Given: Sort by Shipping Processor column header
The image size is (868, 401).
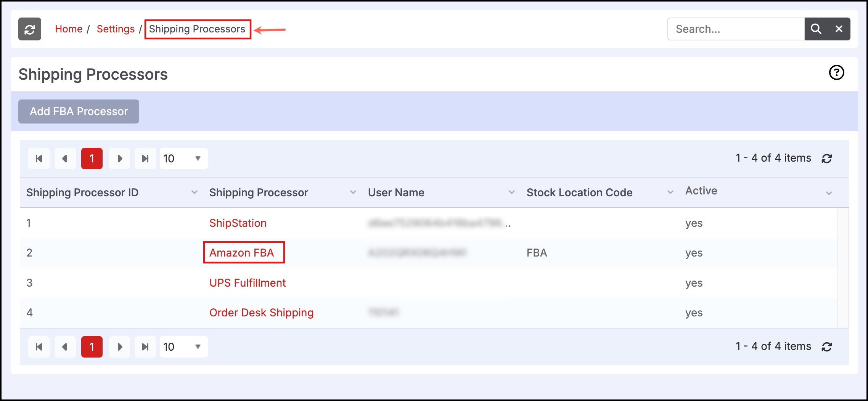Looking at the screenshot, I should pyautogui.click(x=259, y=192).
